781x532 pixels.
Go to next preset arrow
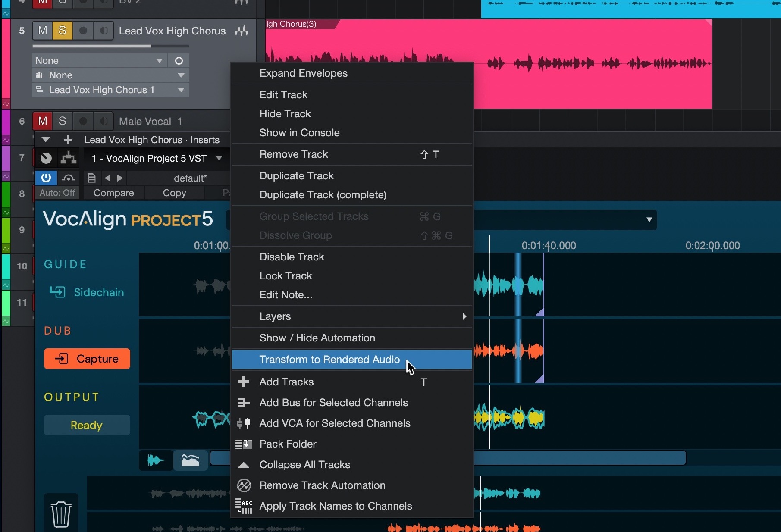[120, 178]
